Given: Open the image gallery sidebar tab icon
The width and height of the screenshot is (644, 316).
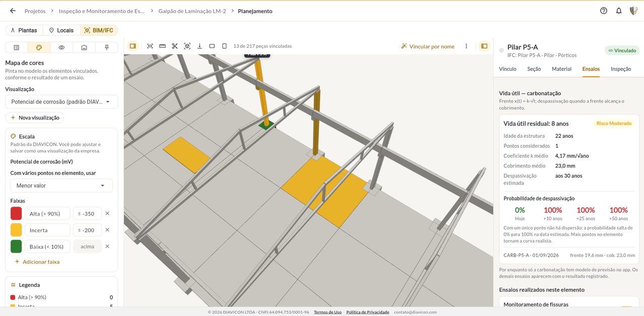Looking at the screenshot, I should [84, 47].
